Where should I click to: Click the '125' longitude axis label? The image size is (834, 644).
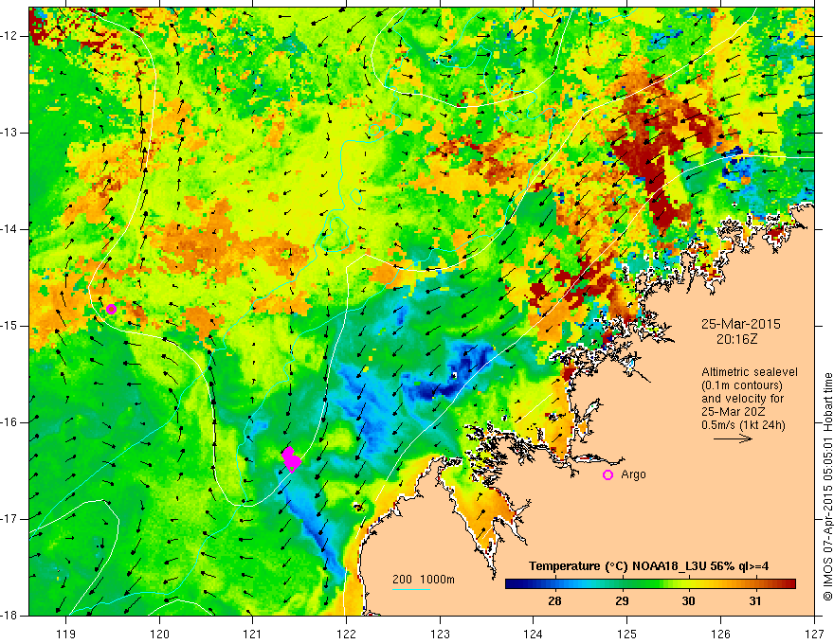click(x=627, y=634)
